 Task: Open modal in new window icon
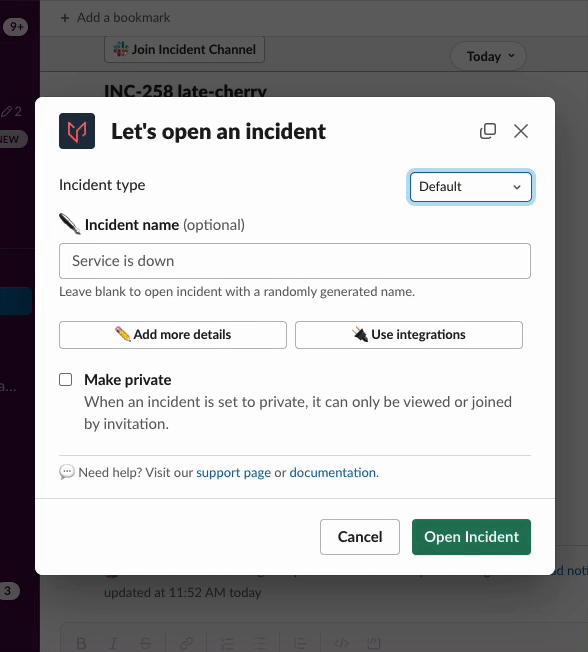(x=488, y=131)
